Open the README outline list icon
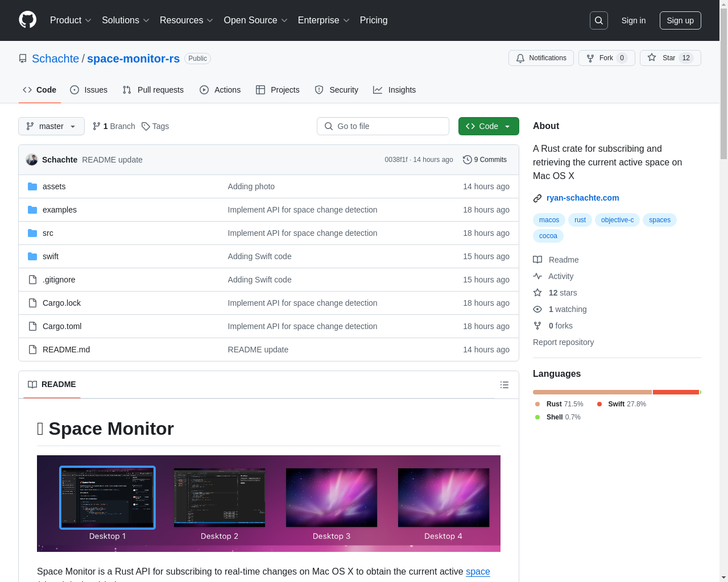The image size is (728, 582). (x=504, y=385)
